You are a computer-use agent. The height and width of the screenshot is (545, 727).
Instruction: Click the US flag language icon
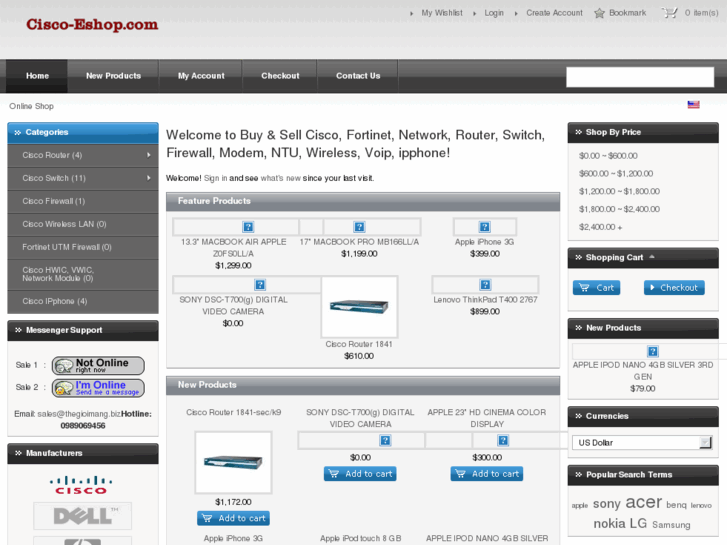pyautogui.click(x=693, y=105)
